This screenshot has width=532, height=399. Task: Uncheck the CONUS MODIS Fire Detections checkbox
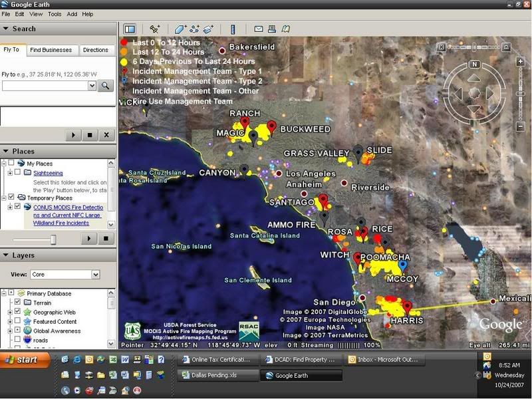(x=18, y=206)
